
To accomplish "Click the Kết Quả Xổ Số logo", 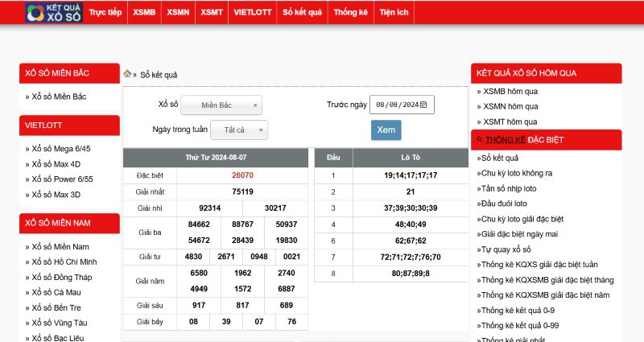I will click(x=53, y=13).
